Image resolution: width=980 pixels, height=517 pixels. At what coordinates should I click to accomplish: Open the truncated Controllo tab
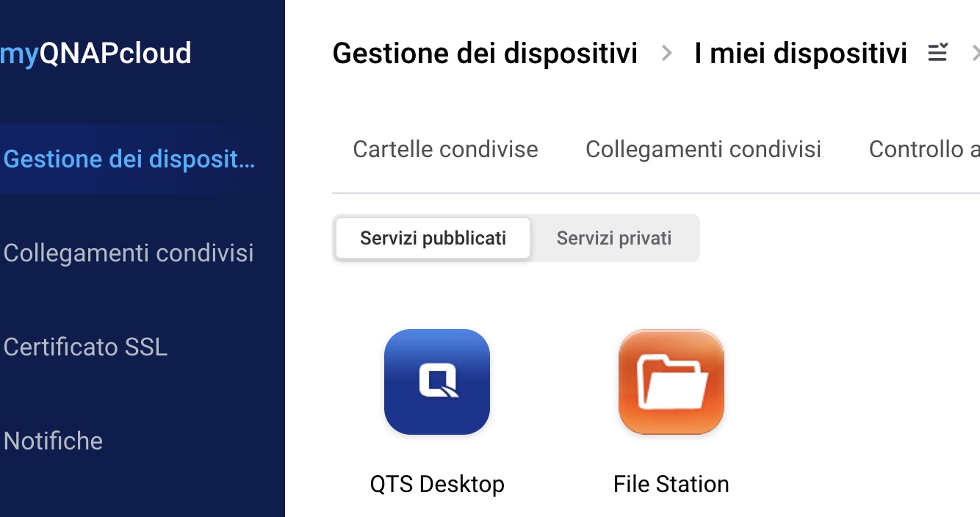[923, 149]
